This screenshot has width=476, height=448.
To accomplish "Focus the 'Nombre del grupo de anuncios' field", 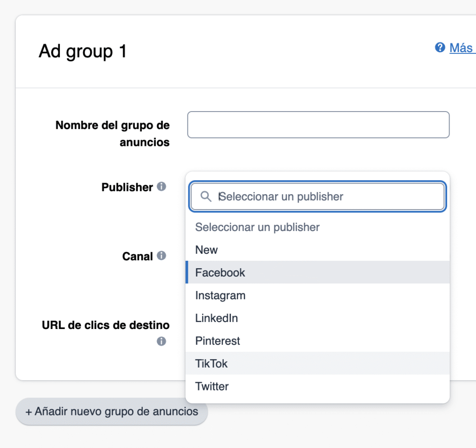I will tap(318, 125).
